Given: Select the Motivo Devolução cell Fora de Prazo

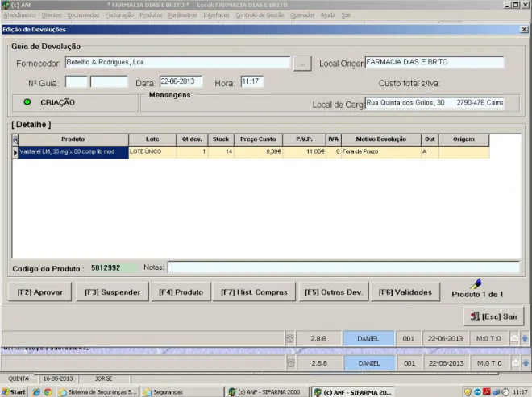Looking at the screenshot, I should click(380, 152).
